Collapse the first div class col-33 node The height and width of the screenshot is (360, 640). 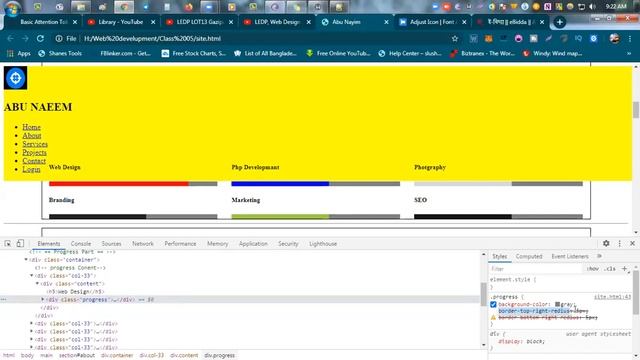(32, 276)
